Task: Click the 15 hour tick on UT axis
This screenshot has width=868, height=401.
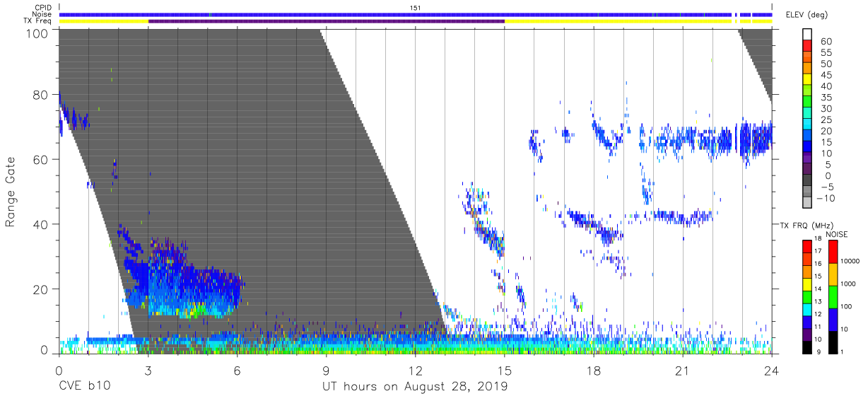Action: [x=504, y=370]
